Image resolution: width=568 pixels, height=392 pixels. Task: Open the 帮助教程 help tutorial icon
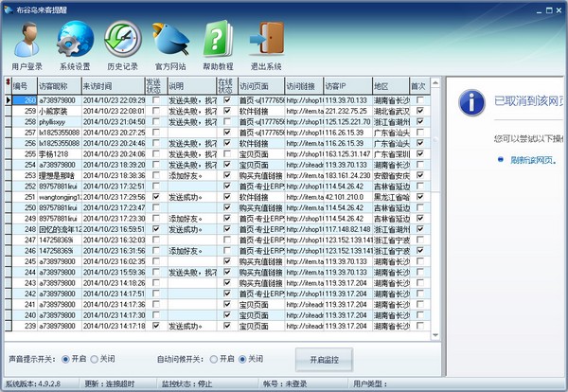click(219, 42)
